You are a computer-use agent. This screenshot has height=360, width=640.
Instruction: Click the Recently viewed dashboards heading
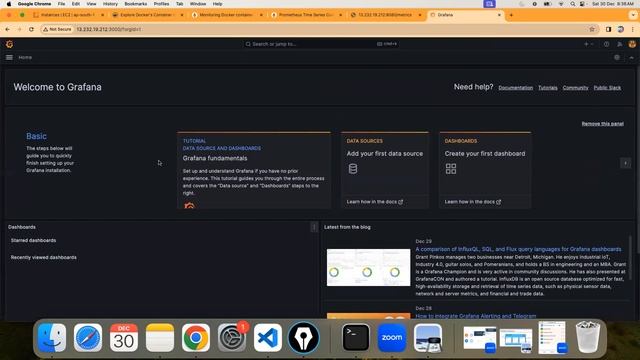point(44,258)
